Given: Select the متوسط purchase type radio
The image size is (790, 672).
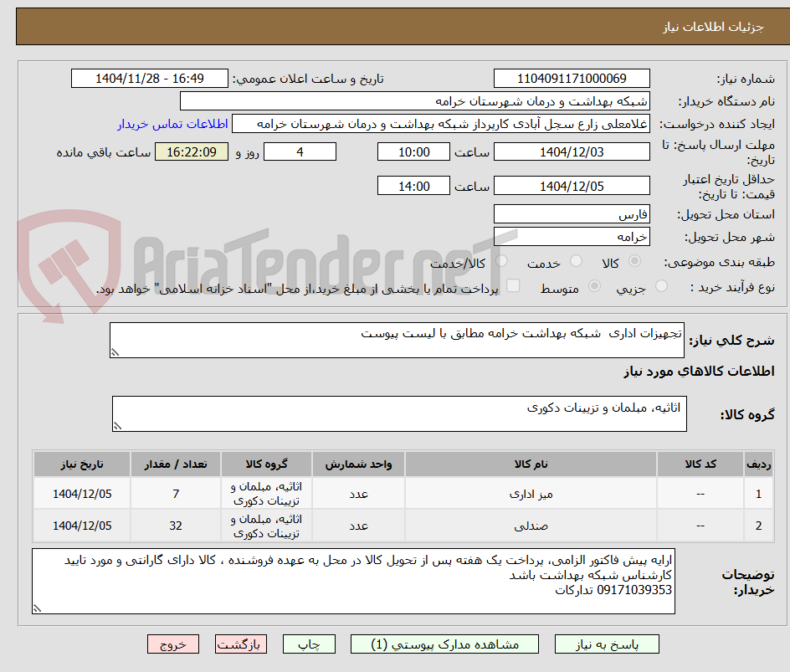Looking at the screenshot, I should click(x=594, y=286).
